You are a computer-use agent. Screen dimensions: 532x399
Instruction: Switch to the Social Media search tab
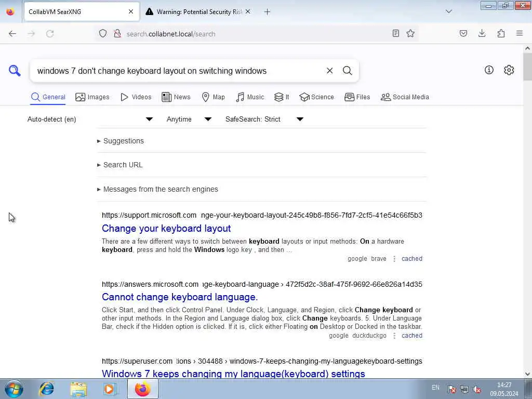[405, 97]
